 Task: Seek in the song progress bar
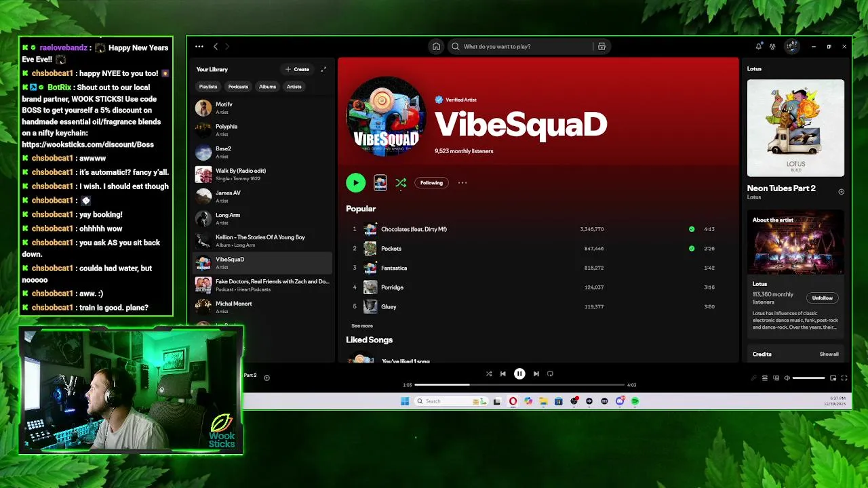(x=519, y=385)
